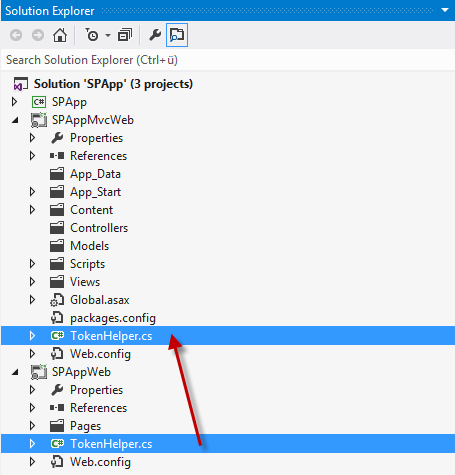
Task: Click the References icon under SPAppWeb
Action: tap(57, 408)
